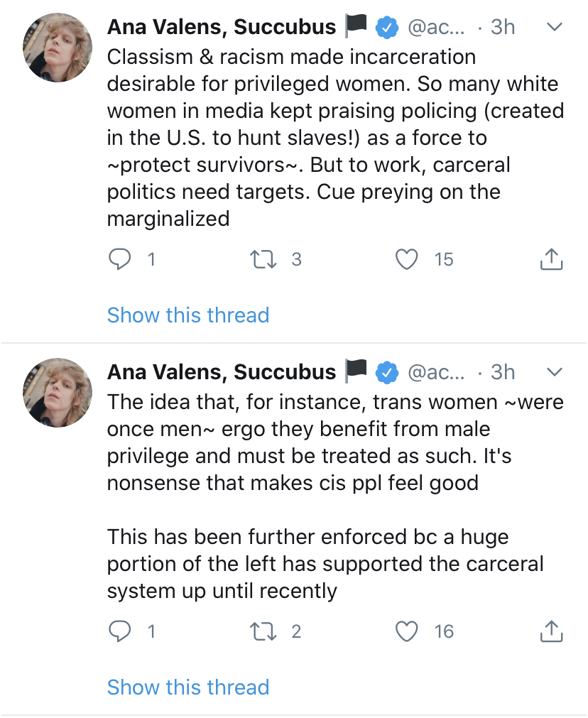Open the profile picture on the first tweet
This screenshot has width=588, height=718.
pos(58,48)
